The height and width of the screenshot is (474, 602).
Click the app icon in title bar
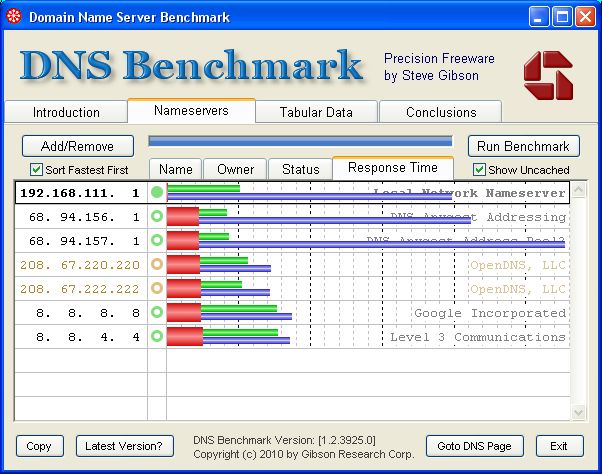[13, 17]
